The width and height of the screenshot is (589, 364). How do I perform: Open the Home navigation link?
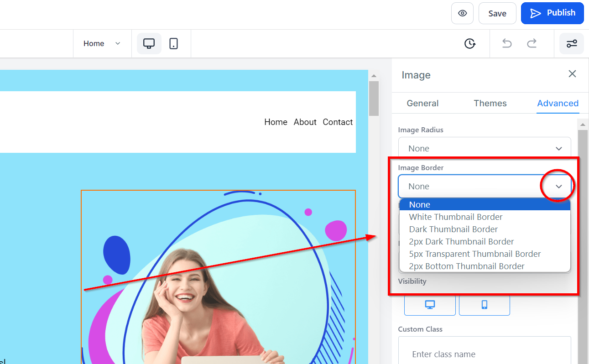(276, 122)
